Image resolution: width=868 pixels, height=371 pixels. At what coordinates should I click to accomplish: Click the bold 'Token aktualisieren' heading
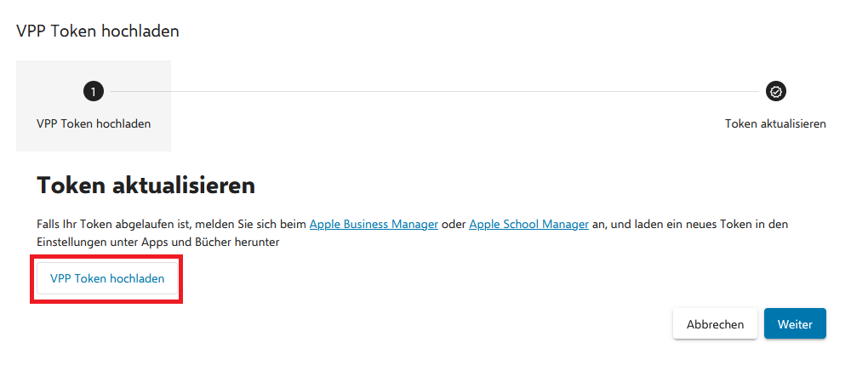pyautogui.click(x=146, y=185)
